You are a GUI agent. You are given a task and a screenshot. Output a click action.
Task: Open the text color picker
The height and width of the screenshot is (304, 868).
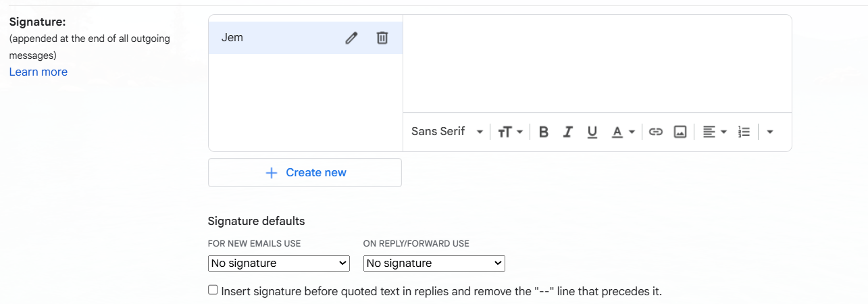click(623, 132)
